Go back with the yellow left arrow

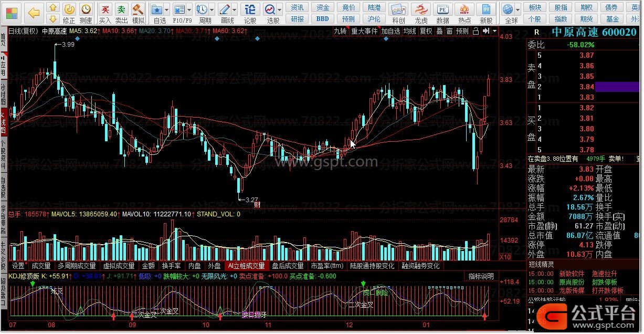click(x=34, y=12)
